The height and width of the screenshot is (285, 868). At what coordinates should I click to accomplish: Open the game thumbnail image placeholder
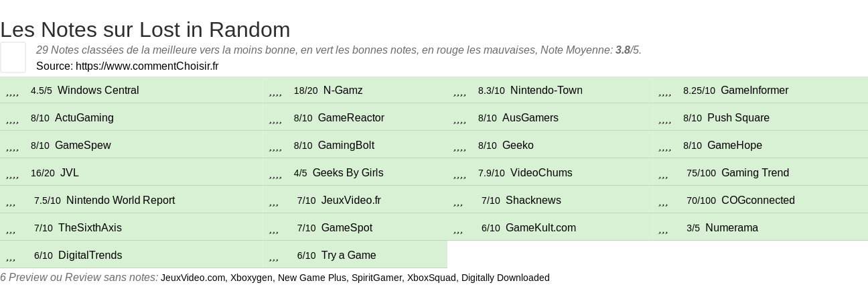point(13,57)
